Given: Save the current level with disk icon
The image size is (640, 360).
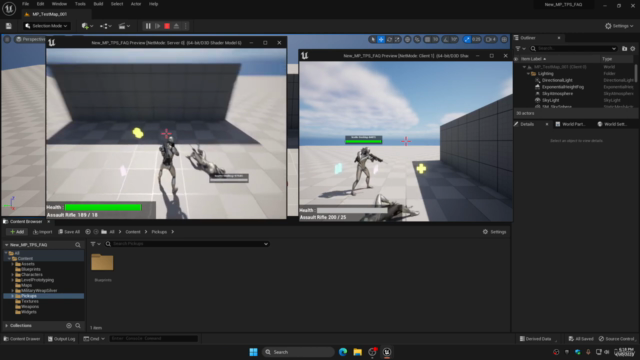Looking at the screenshot, I should (x=9, y=26).
